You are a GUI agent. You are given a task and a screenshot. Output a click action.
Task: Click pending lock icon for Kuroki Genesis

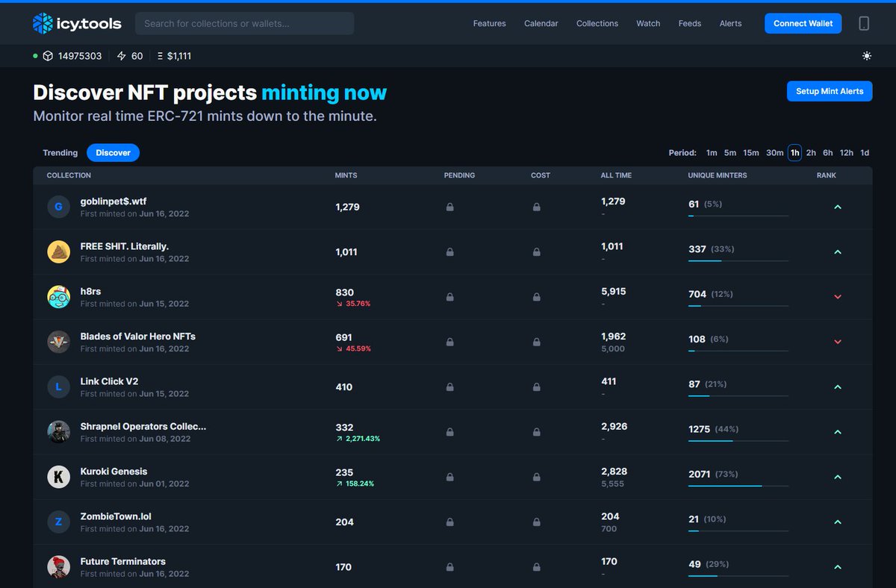coord(449,477)
